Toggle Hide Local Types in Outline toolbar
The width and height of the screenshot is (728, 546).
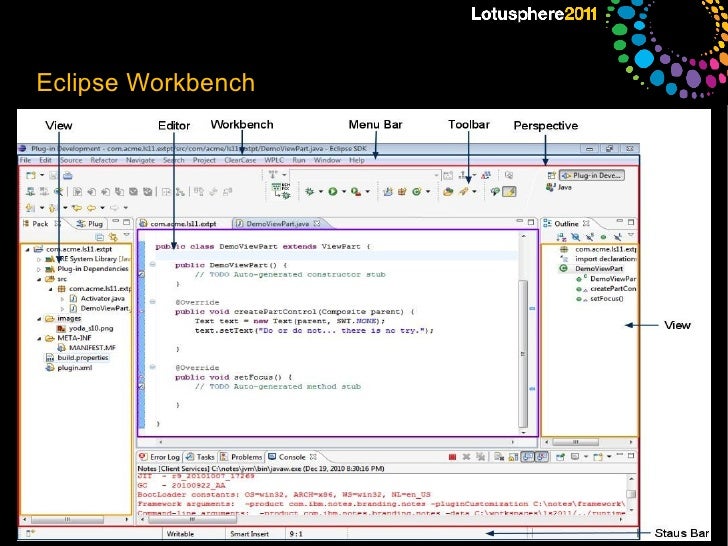tap(618, 237)
